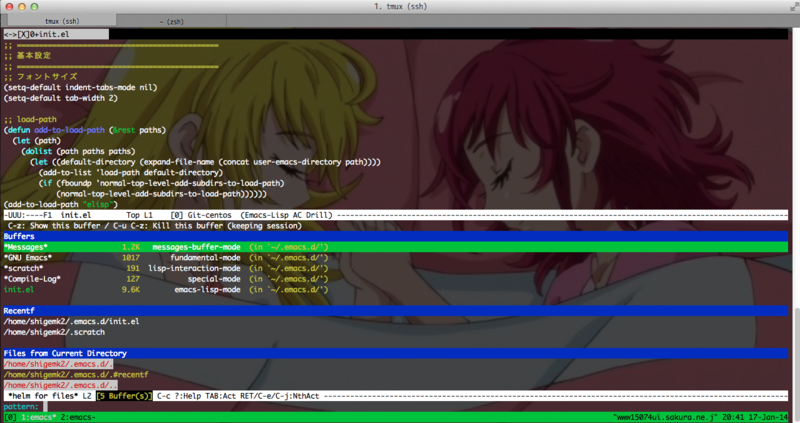Select *scratch* buffer row
The height and width of the screenshot is (423, 800).
[x=395, y=268]
